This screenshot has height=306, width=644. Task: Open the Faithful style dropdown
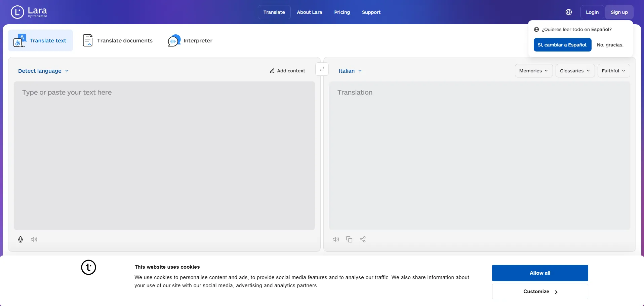coord(613,71)
